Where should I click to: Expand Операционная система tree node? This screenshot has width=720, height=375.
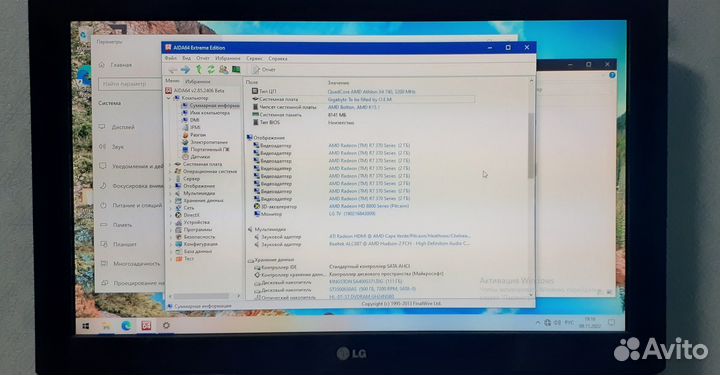[169, 172]
